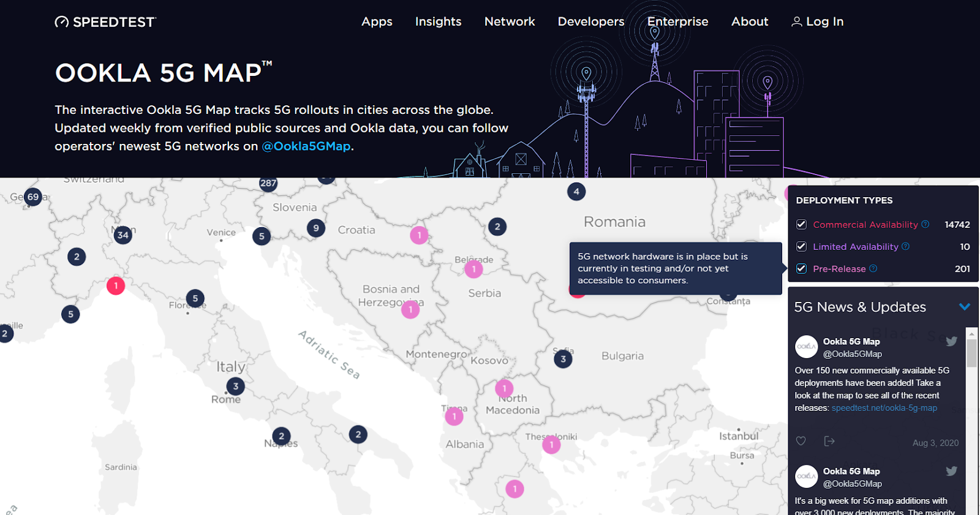
Task: Click the news feed scrollbar thumb
Action: [971, 353]
